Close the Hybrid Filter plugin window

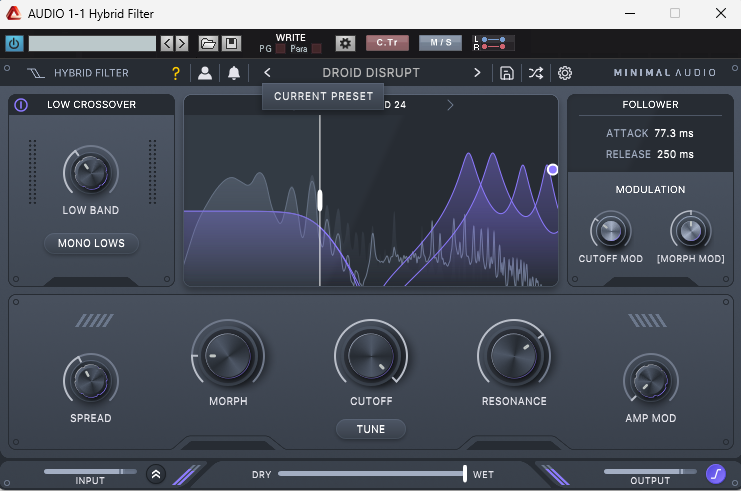pos(721,13)
